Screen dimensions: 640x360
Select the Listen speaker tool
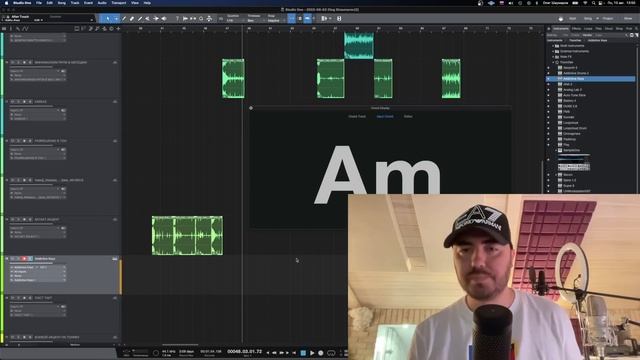coord(164,18)
